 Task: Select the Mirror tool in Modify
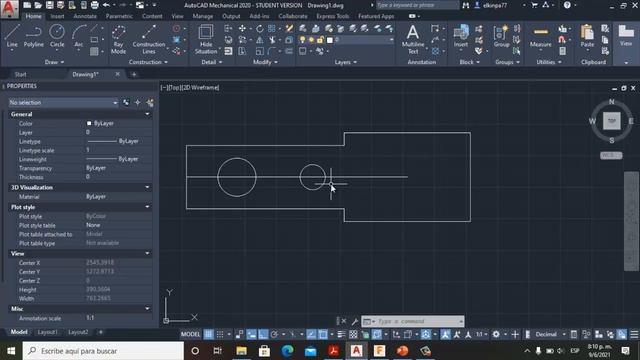click(260, 40)
